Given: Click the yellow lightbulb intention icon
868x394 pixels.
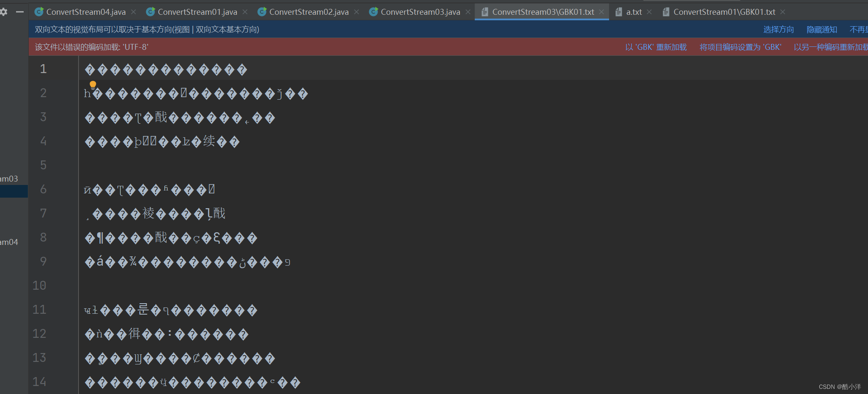Looking at the screenshot, I should [x=93, y=85].
